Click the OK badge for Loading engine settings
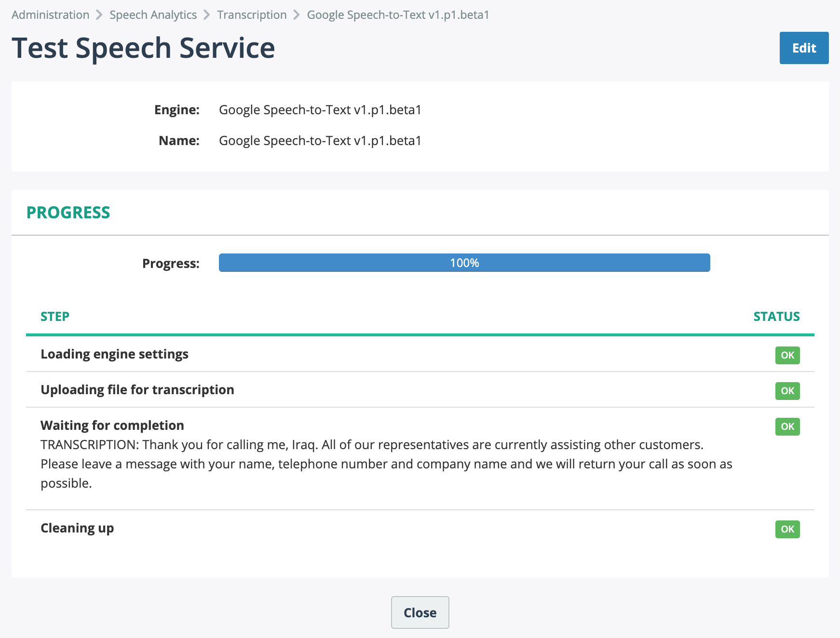 pos(787,355)
